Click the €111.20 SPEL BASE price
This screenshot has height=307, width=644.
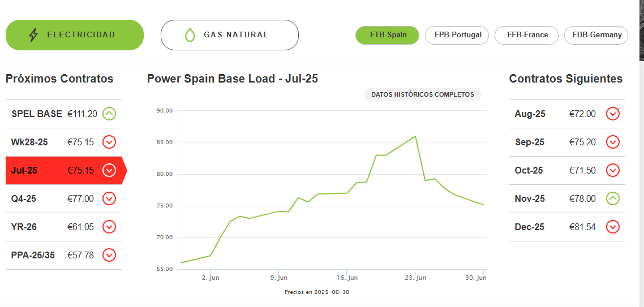pos(82,114)
